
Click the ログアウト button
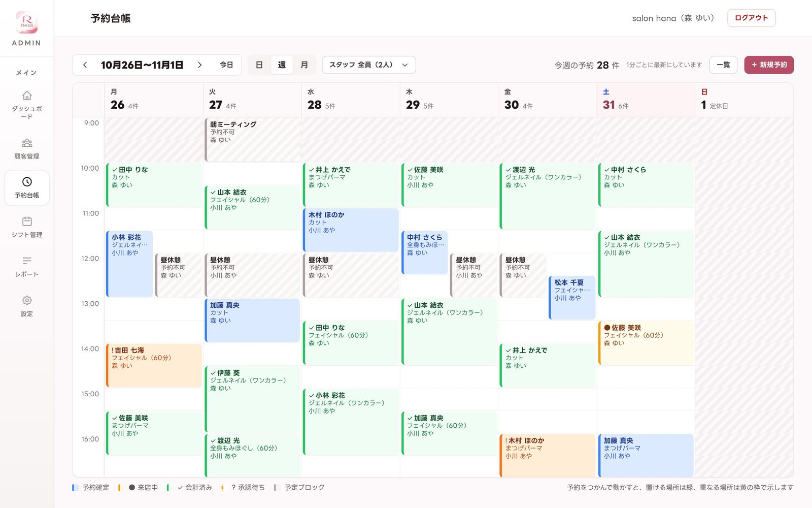pyautogui.click(x=751, y=18)
